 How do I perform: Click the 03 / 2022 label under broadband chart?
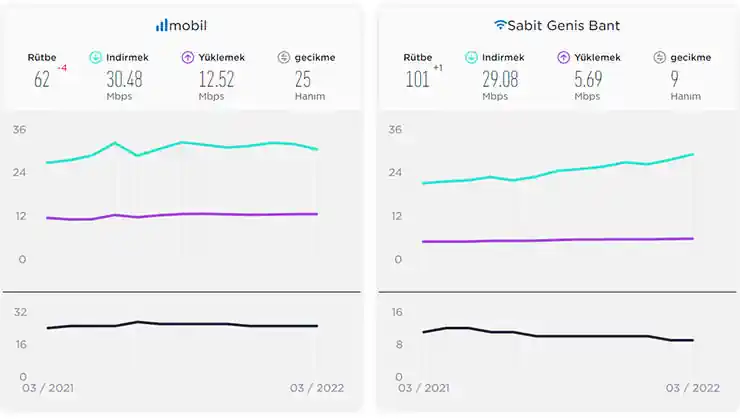pyautogui.click(x=693, y=387)
